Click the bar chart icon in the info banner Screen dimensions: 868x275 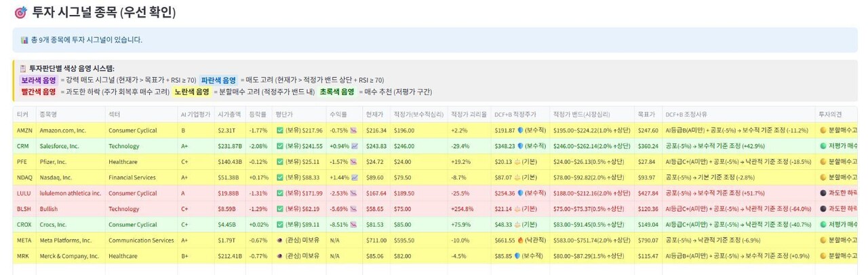pos(24,40)
